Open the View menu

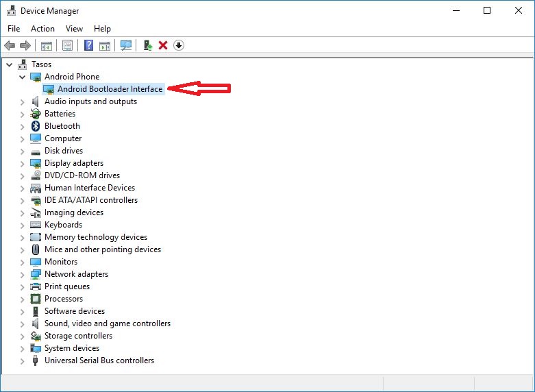(74, 29)
